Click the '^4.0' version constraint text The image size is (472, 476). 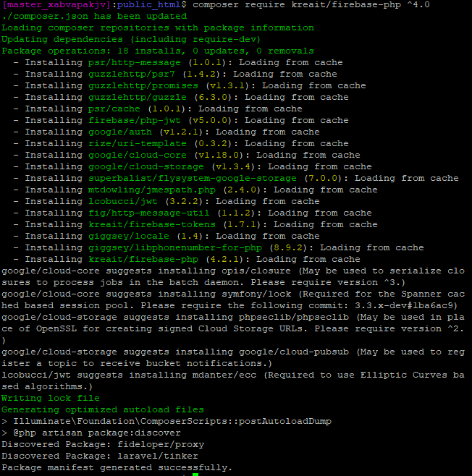pos(418,5)
